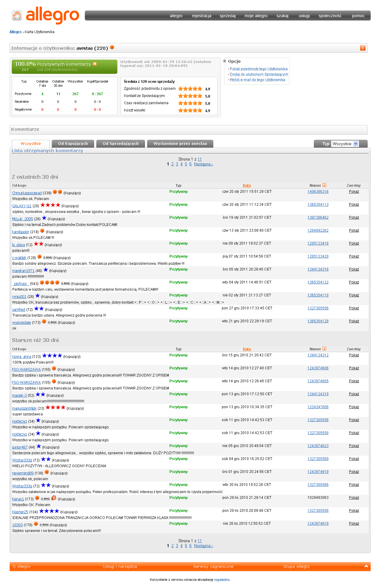Open the info icon beside Pozytywnych komentarzy

click(95, 64)
